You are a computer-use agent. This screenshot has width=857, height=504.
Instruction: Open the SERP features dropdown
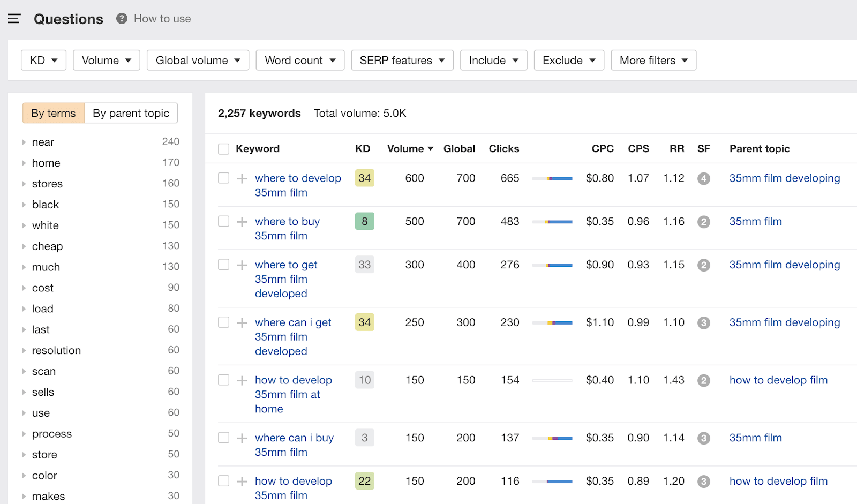coord(402,61)
